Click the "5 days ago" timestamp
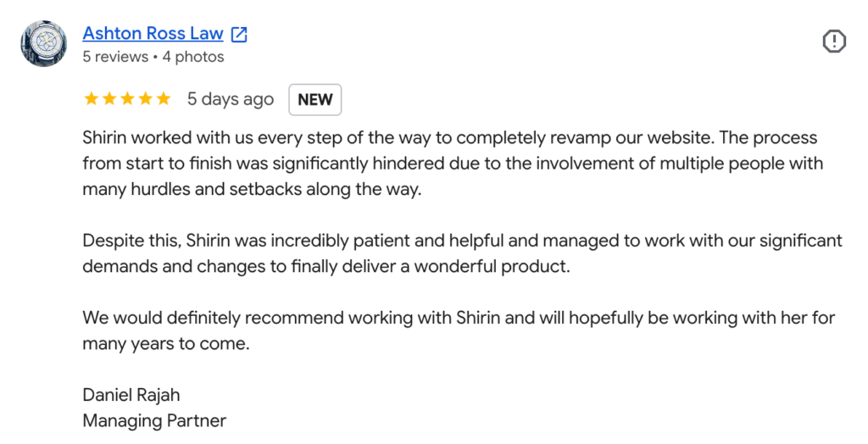868x444 pixels. click(x=231, y=99)
